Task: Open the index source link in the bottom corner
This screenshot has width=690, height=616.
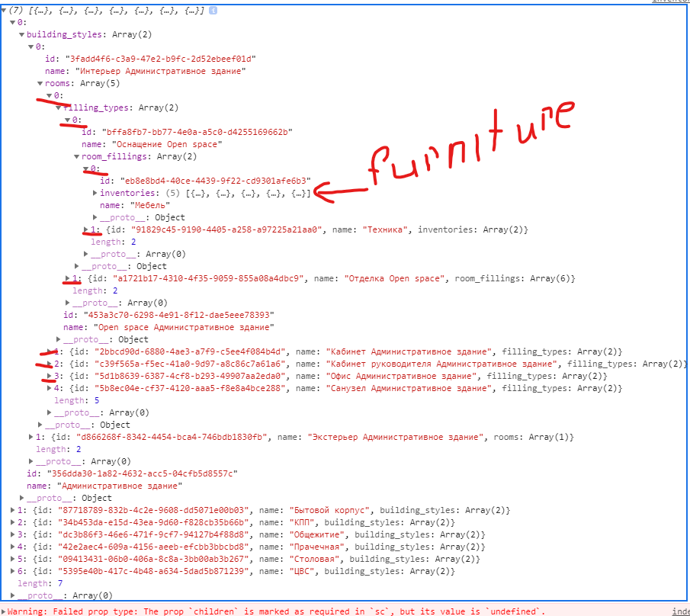Action: pos(681,611)
